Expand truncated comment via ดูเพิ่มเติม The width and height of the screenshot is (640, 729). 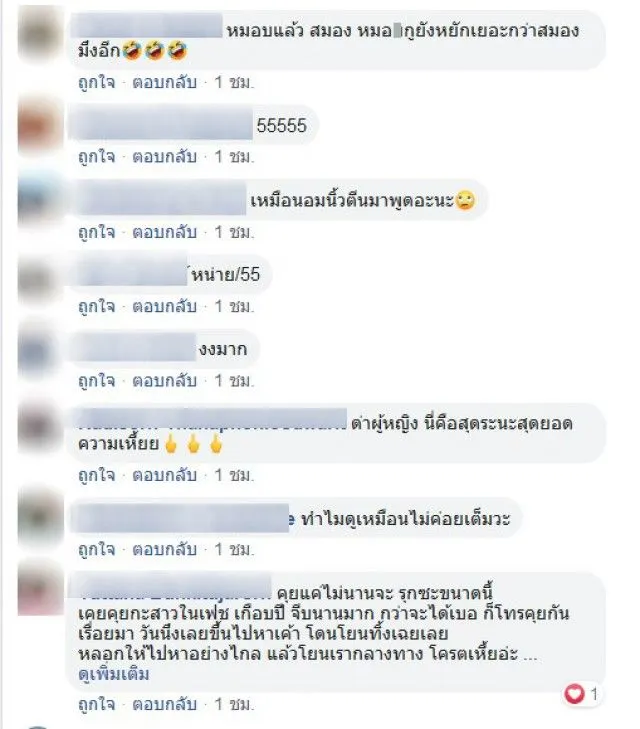(x=114, y=674)
